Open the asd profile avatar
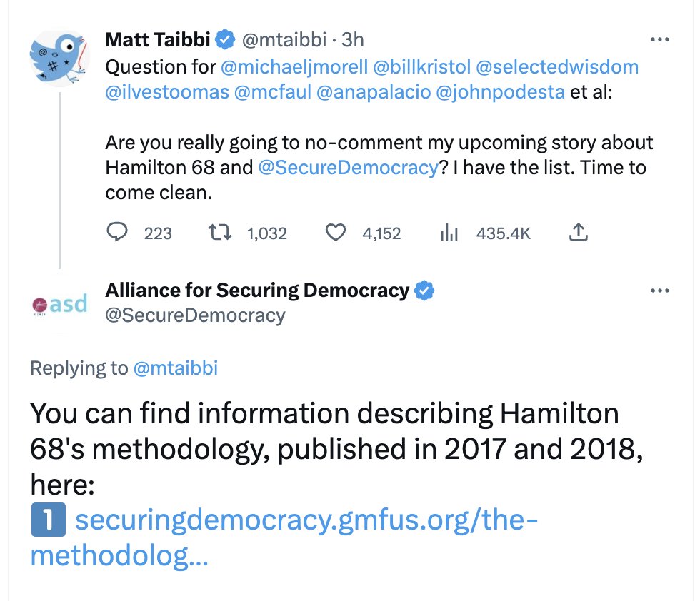The height and width of the screenshot is (601, 700). pos(59,305)
